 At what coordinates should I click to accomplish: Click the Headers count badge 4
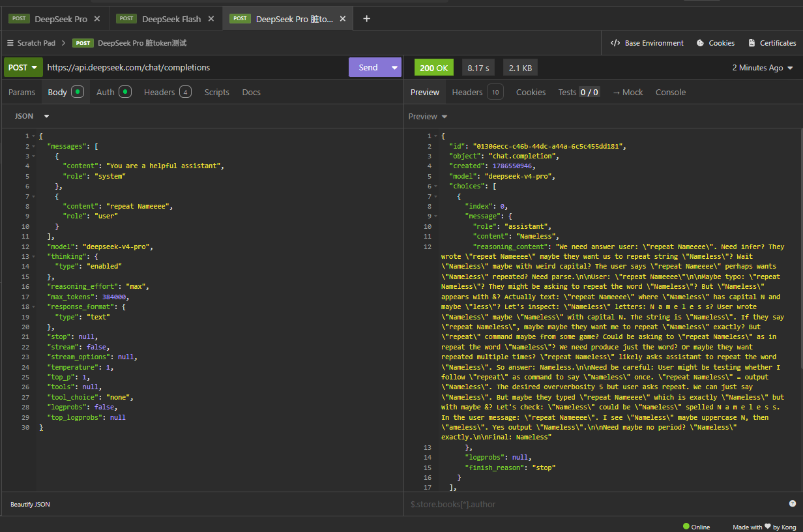(x=185, y=92)
